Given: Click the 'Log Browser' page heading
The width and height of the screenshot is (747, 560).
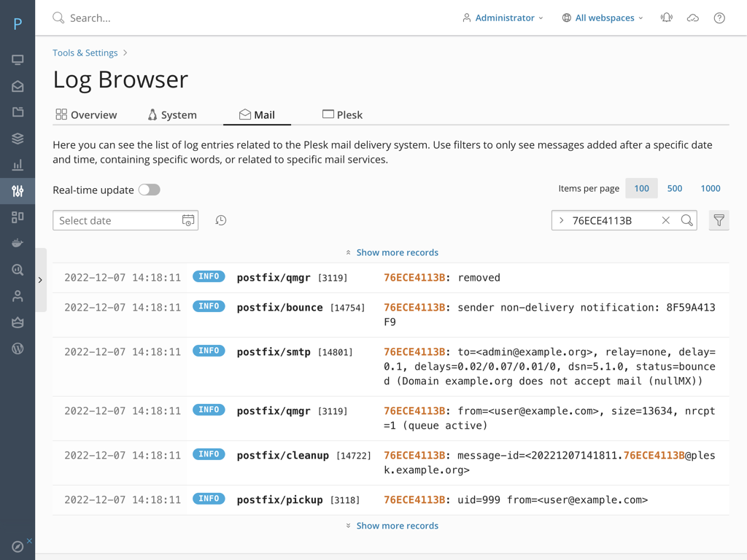Looking at the screenshot, I should click(120, 79).
